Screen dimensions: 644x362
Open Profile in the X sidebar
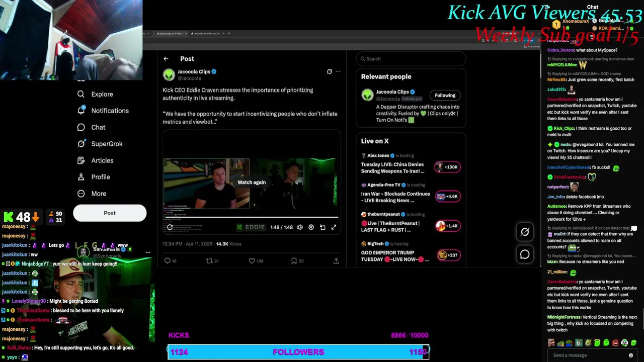[101, 177]
